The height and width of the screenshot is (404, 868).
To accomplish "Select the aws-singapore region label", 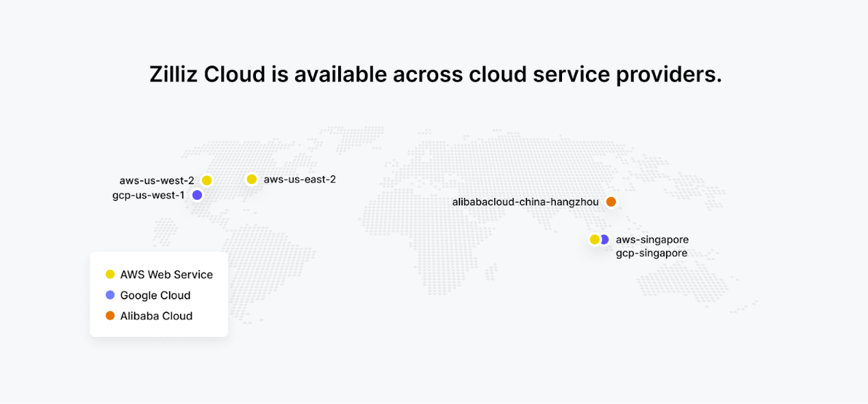I will click(x=652, y=240).
